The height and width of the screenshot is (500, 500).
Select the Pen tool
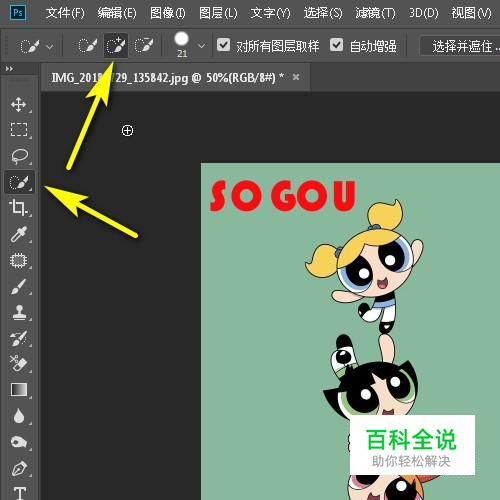19,468
